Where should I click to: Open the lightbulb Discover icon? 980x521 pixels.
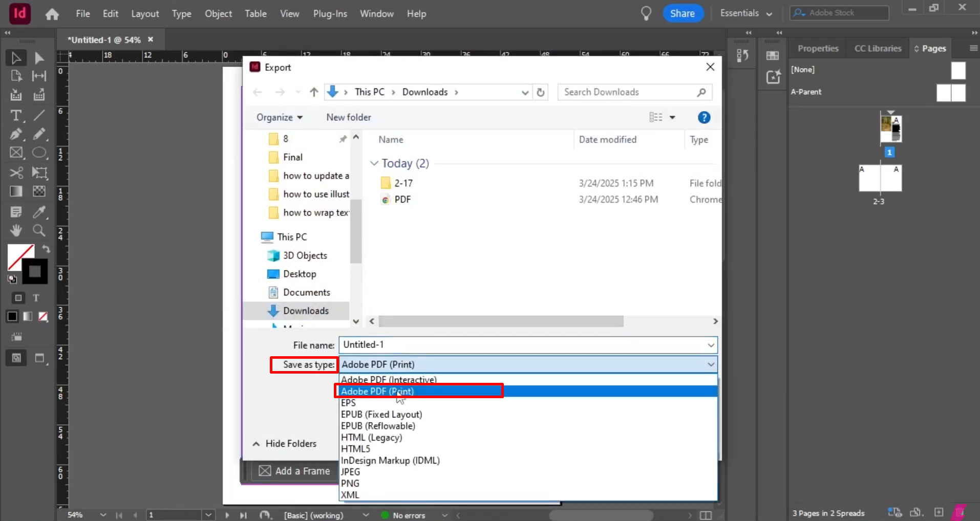coord(646,13)
